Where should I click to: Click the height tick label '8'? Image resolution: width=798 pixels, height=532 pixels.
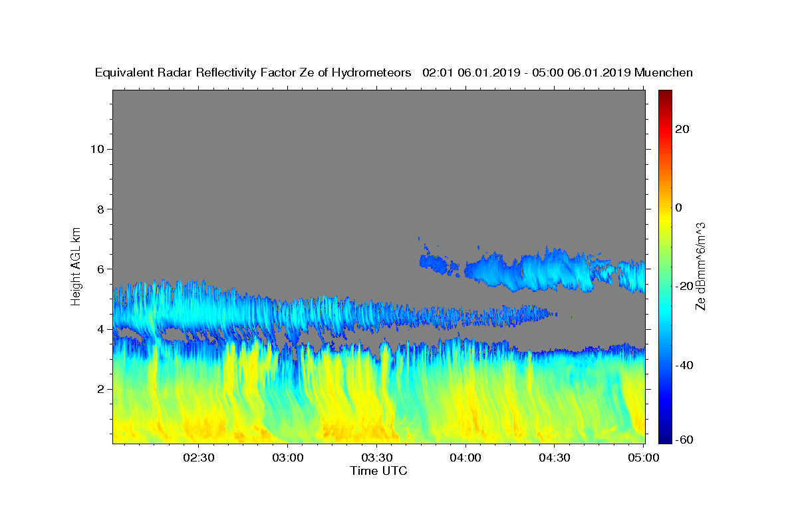point(100,209)
